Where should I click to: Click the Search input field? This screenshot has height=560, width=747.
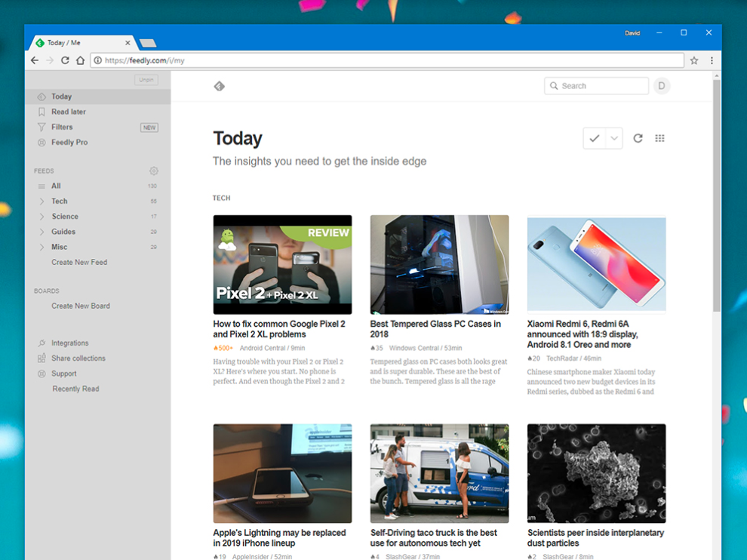click(x=596, y=86)
